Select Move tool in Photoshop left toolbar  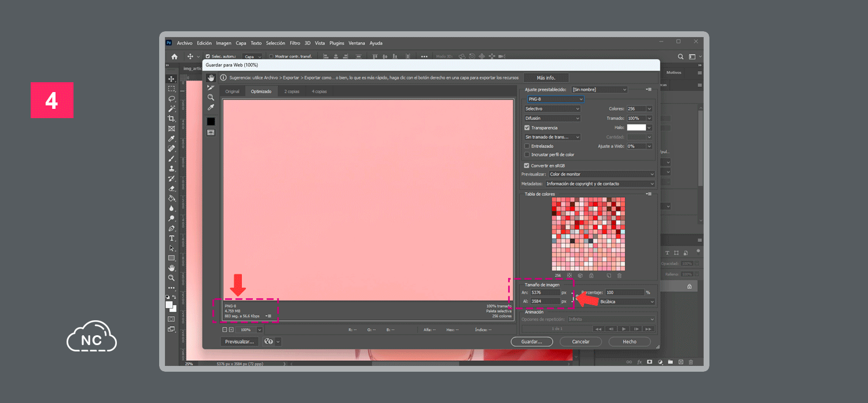(x=171, y=79)
